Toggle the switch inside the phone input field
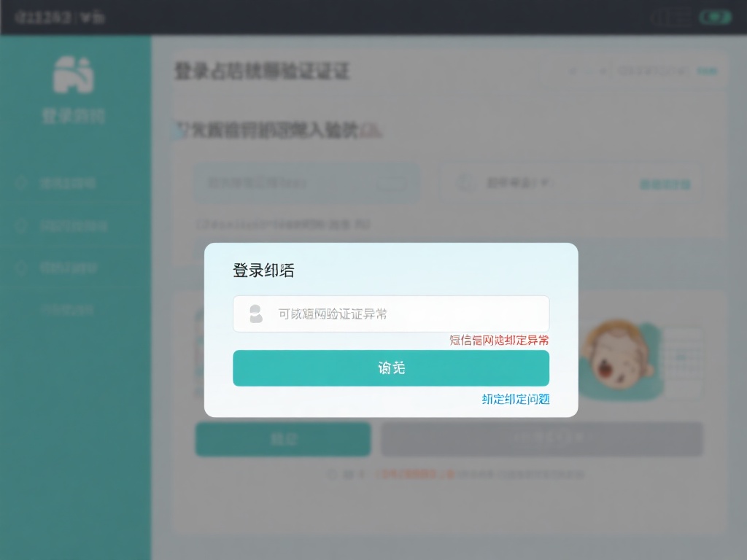Screen dimensions: 747x560 392,183
